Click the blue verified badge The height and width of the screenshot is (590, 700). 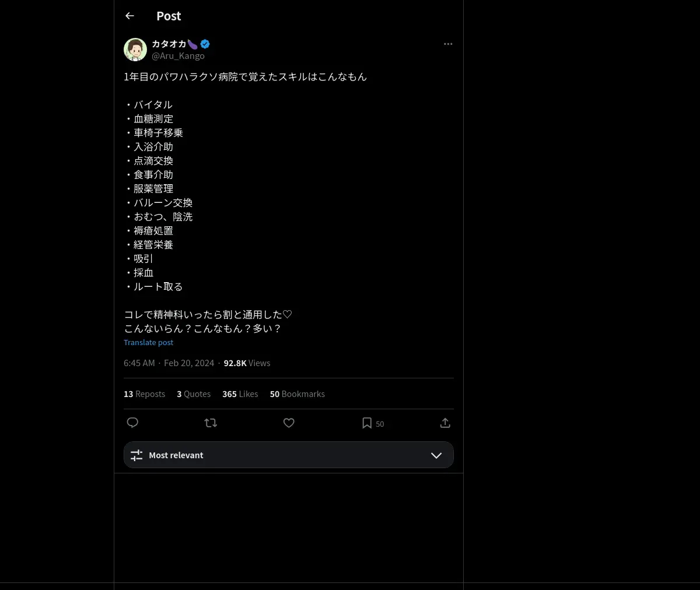[x=205, y=44]
